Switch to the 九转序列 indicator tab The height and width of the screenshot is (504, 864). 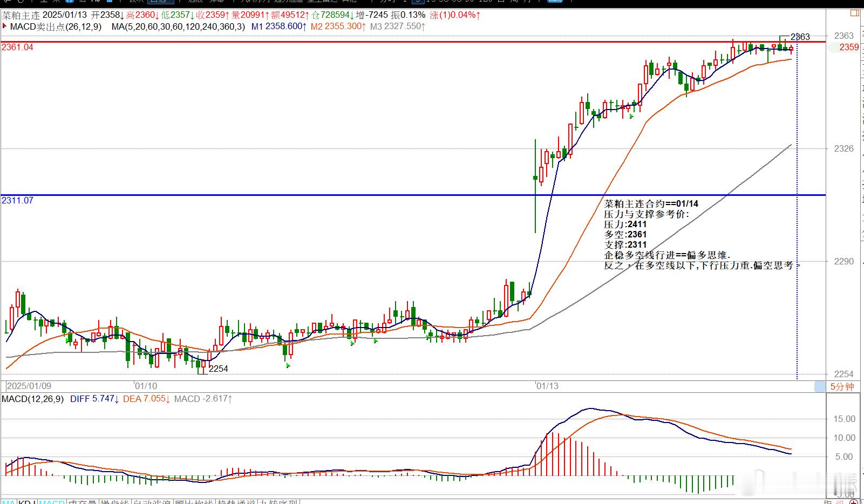point(278,502)
